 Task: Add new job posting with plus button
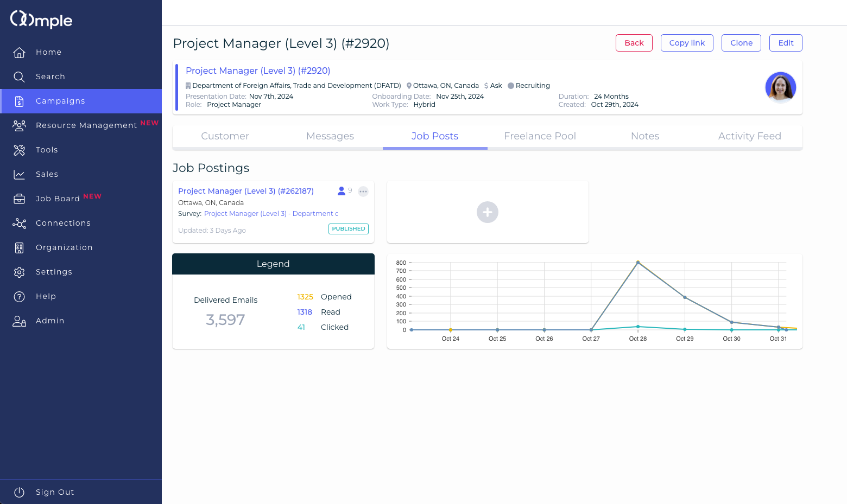pos(488,212)
